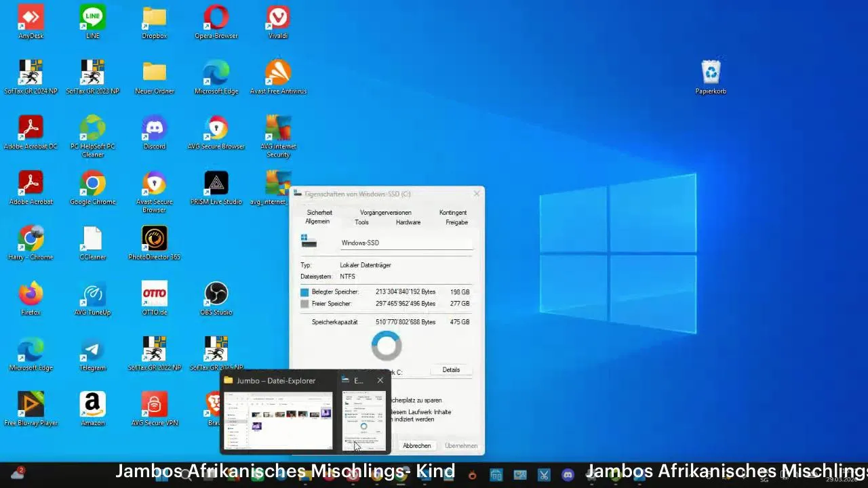Select SofTax GR 2023 NP icon
This screenshot has height=488, width=868.
click(93, 77)
